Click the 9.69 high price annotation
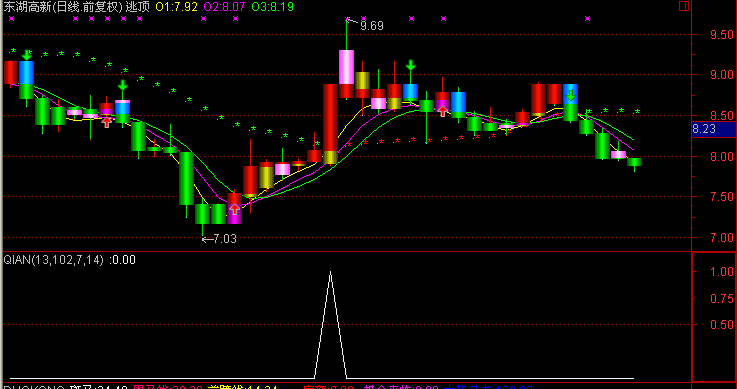The height and width of the screenshot is (389, 737). (x=372, y=25)
